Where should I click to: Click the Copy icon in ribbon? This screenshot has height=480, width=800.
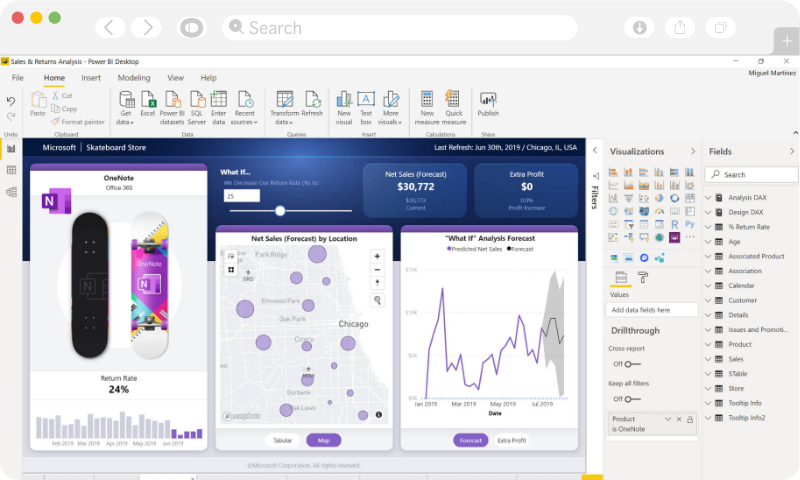click(55, 108)
